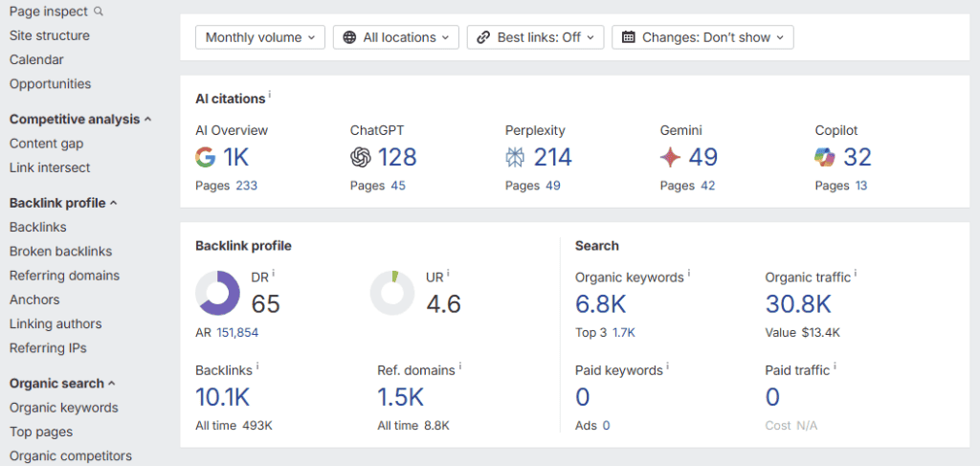Click Perplexity 214 citations value
The height and width of the screenshot is (466, 980).
(x=552, y=158)
